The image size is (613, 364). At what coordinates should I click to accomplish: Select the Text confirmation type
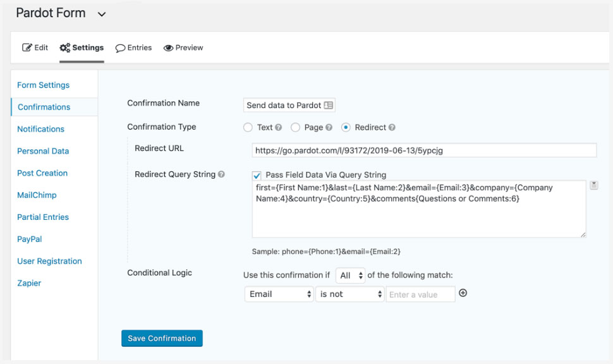click(x=248, y=128)
